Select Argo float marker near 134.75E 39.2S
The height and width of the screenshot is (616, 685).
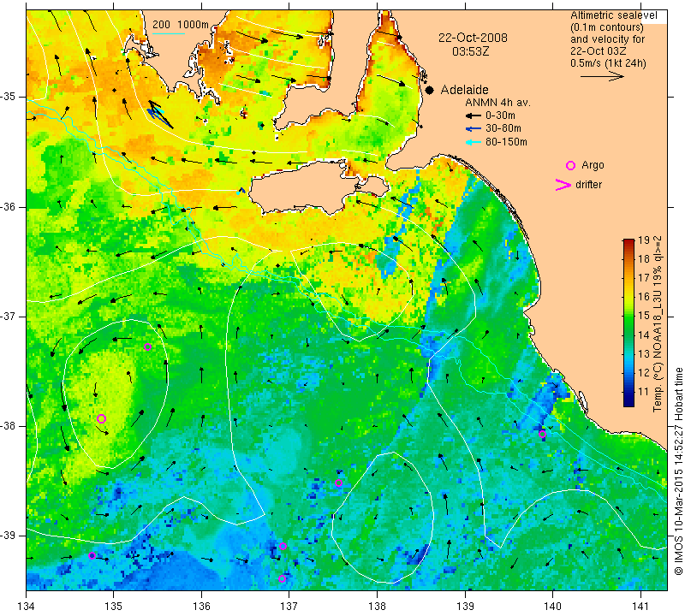(92, 556)
